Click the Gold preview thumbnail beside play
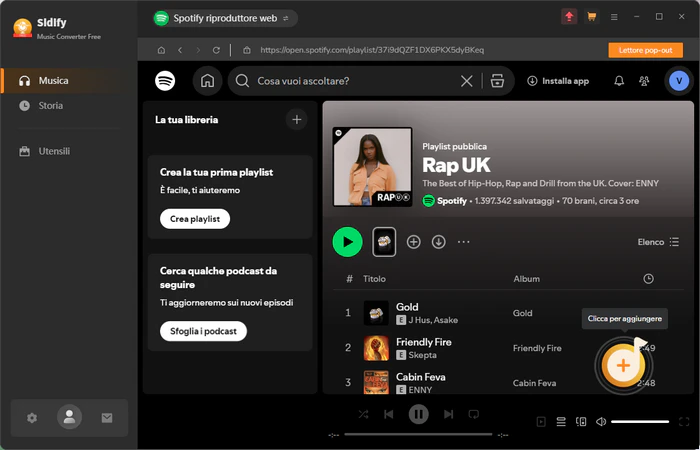The image size is (700, 450). point(384,242)
